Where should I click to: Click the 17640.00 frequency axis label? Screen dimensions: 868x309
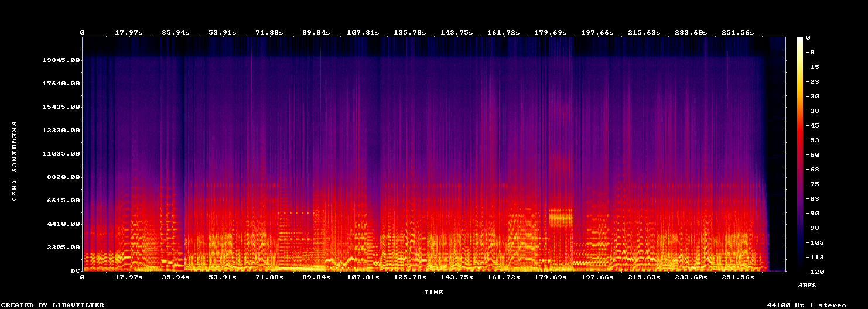[61, 84]
